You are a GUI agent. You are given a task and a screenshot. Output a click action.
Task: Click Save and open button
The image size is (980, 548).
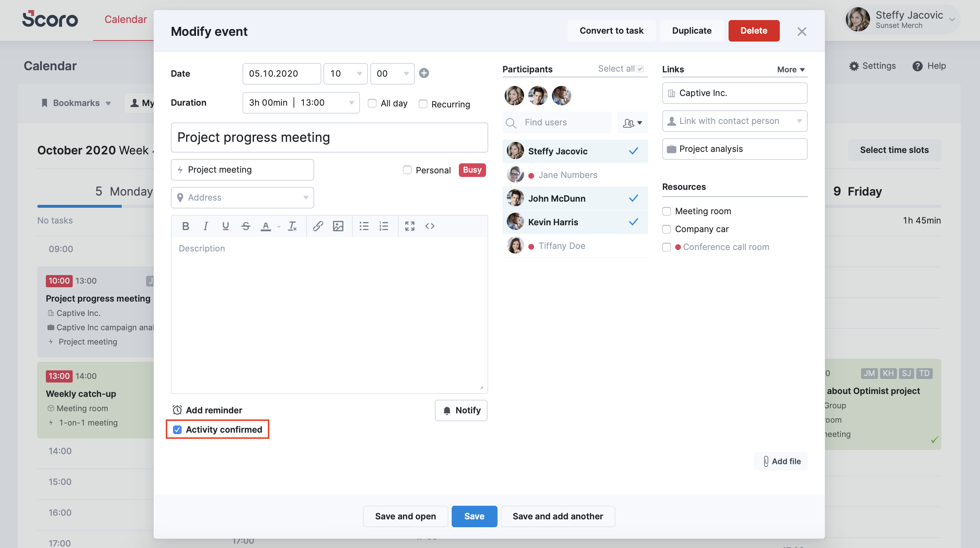click(x=405, y=516)
